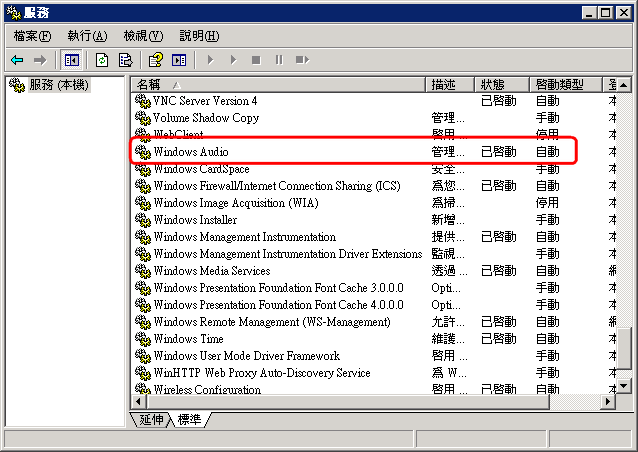The image size is (638, 452).
Task: Click the gear icon of WinHTTP Web Proxy Auto-Discovery Service
Action: pos(143,373)
